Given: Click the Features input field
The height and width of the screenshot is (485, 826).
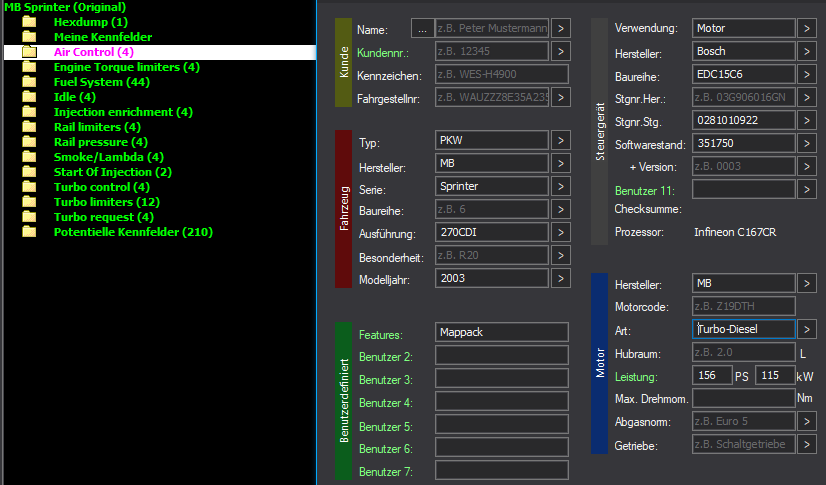Looking at the screenshot, I should pyautogui.click(x=501, y=333).
